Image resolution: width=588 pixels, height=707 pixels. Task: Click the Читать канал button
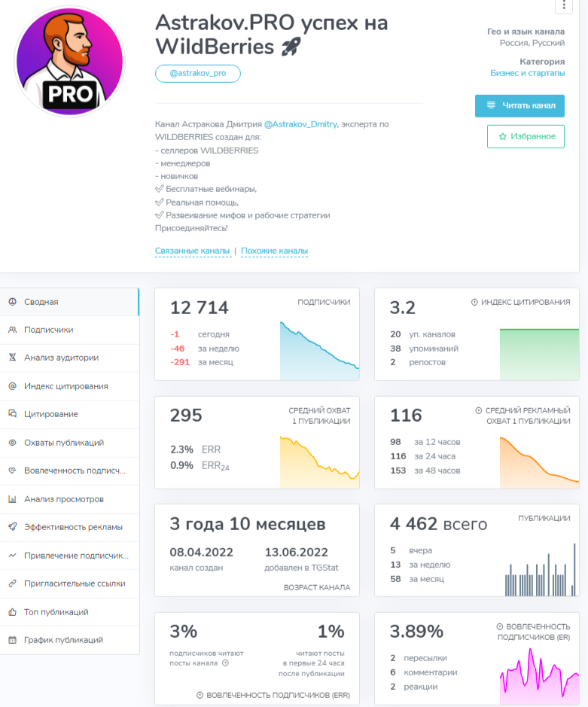(519, 105)
